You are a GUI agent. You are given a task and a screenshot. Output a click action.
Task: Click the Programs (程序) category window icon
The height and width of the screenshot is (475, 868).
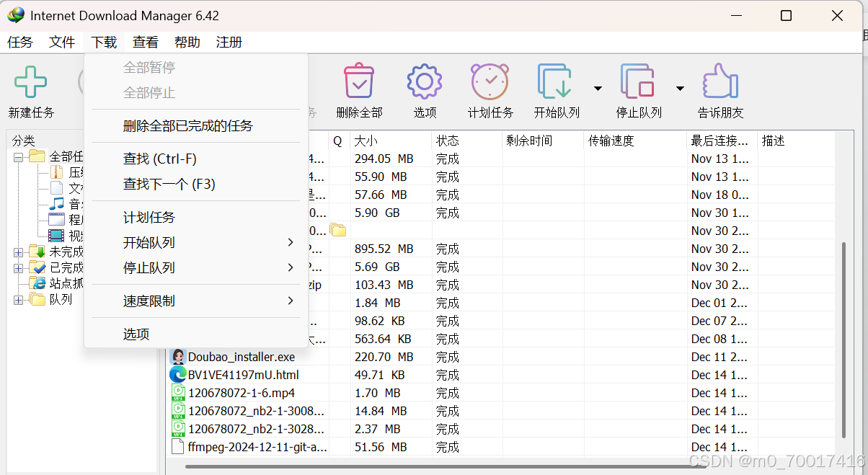coord(56,220)
